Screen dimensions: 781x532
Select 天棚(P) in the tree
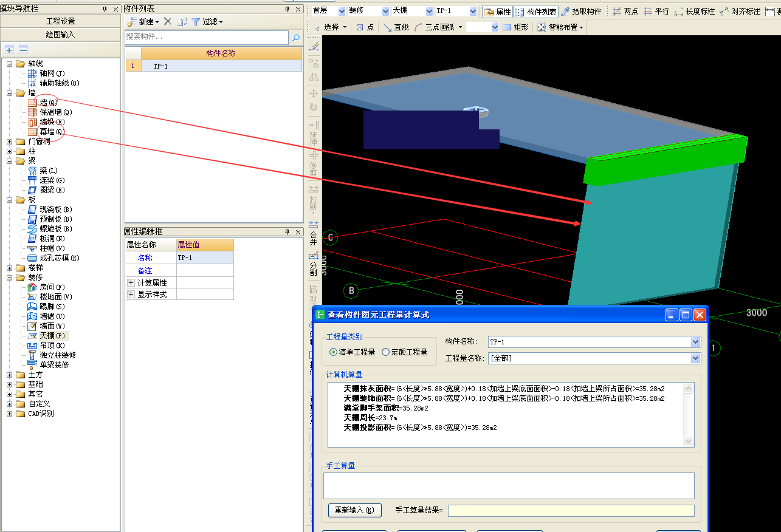[52, 335]
